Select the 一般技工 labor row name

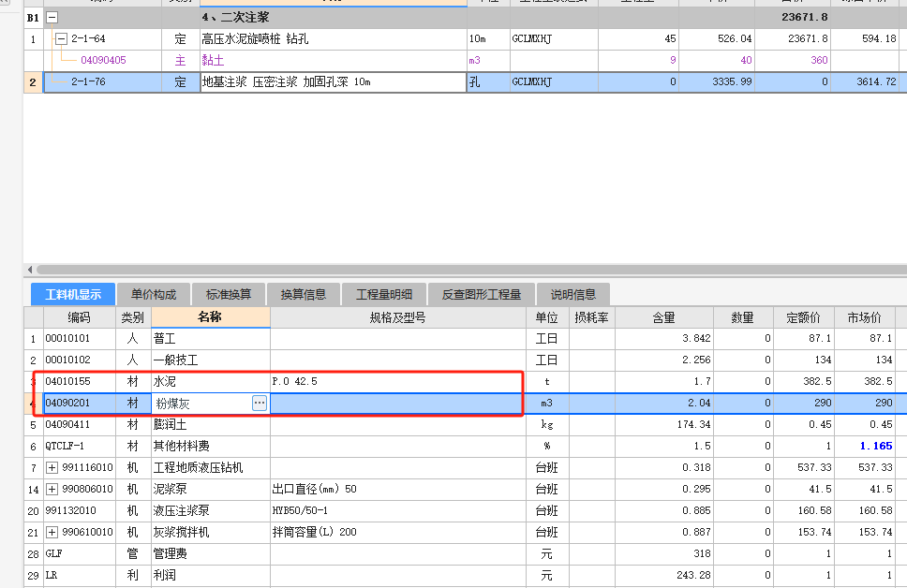coord(211,360)
